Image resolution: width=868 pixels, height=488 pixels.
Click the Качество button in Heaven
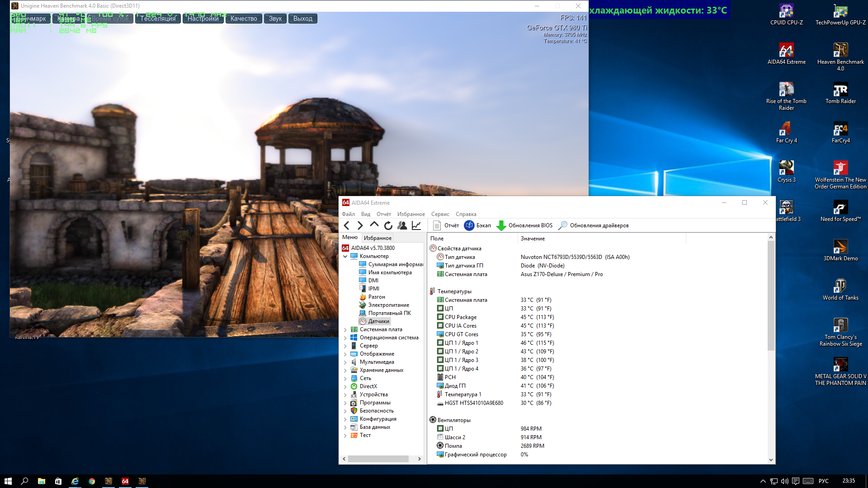click(243, 19)
